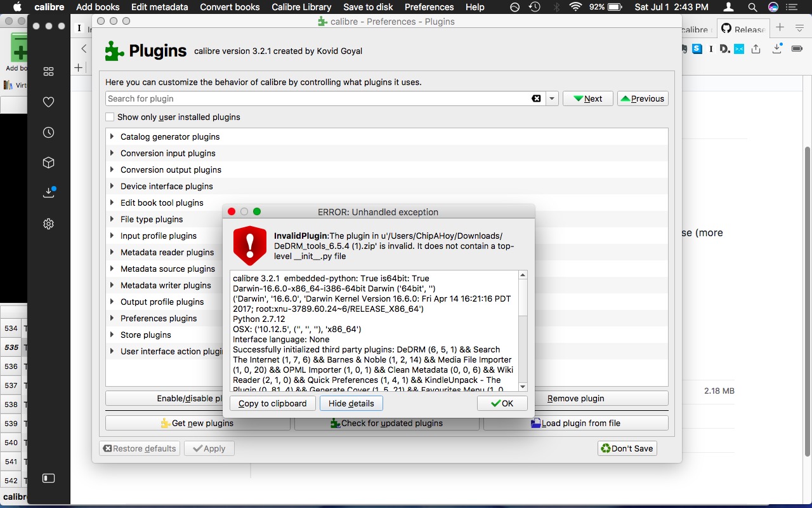
Task: Click error details scrollbar up arrow
Action: 523,275
